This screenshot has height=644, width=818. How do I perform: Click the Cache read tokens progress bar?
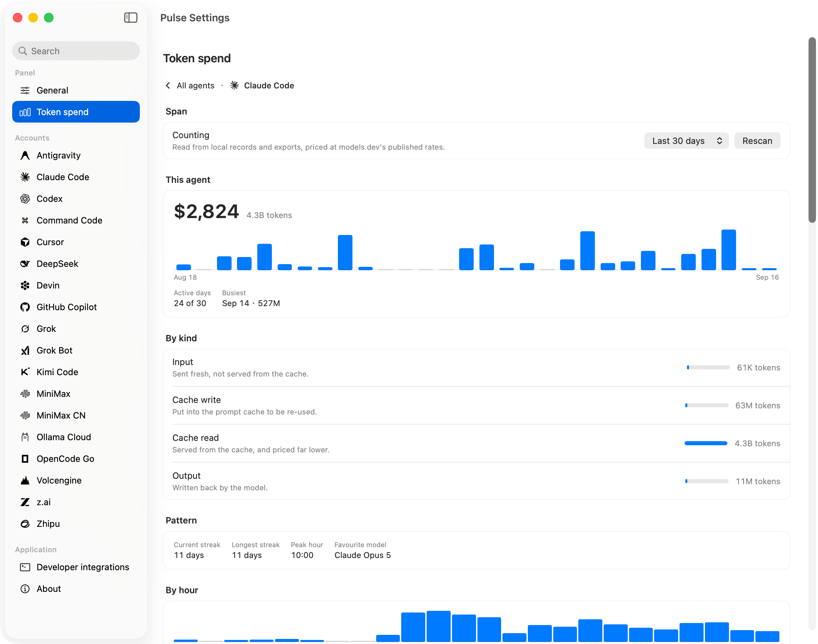(x=706, y=444)
